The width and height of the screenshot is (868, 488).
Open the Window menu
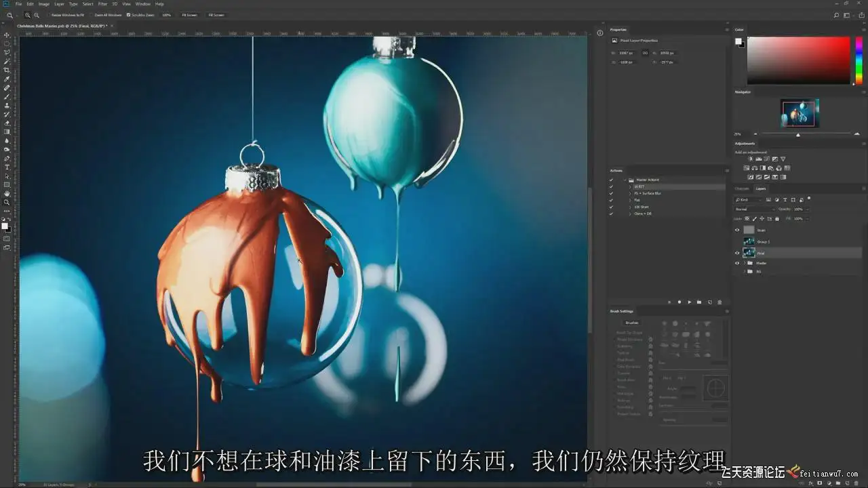143,4
